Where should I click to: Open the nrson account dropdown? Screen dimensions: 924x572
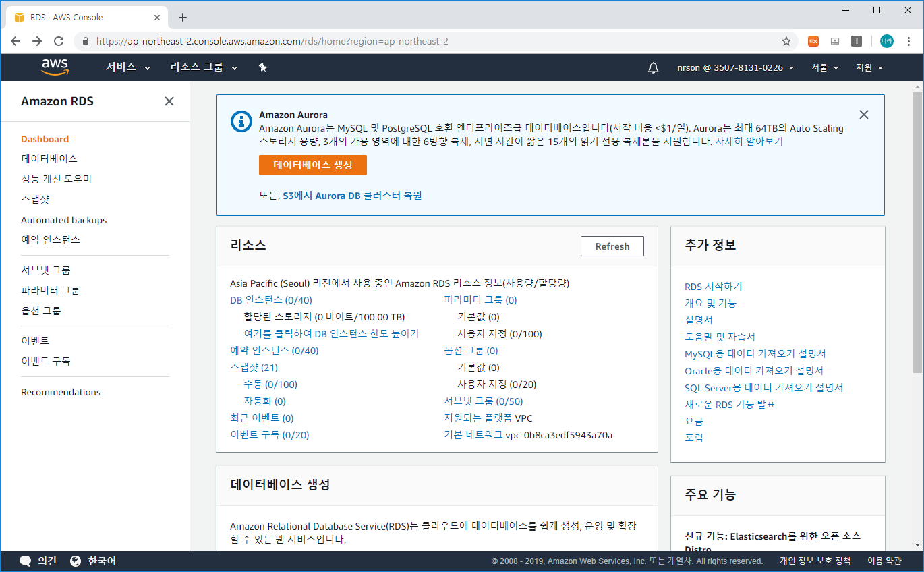tap(736, 67)
